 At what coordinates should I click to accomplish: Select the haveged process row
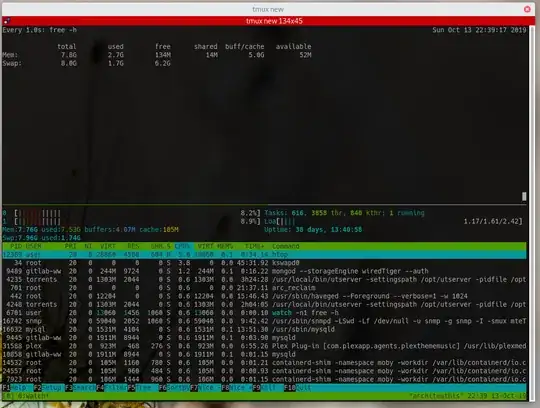pos(264,296)
